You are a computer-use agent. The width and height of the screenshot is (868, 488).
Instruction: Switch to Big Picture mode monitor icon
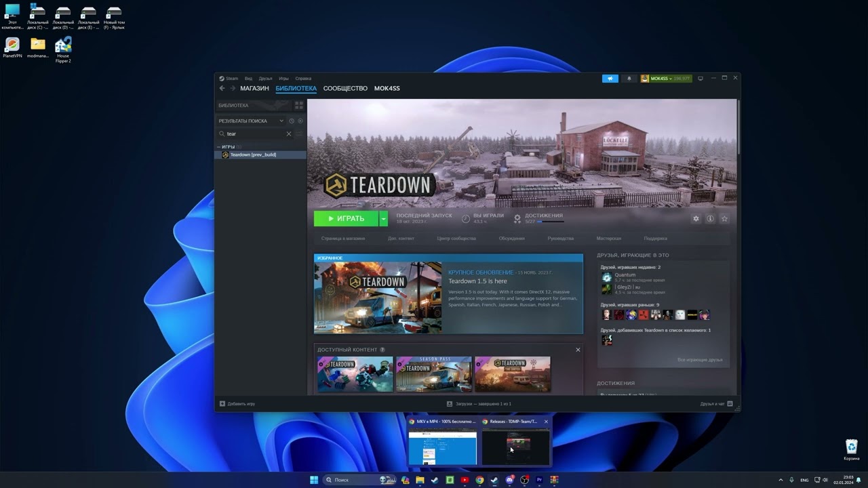(x=701, y=79)
